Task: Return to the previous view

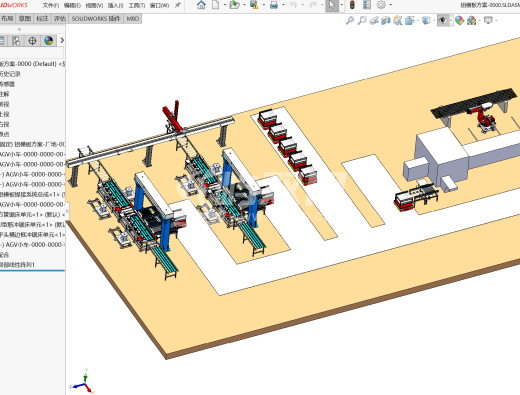Action: click(x=374, y=21)
